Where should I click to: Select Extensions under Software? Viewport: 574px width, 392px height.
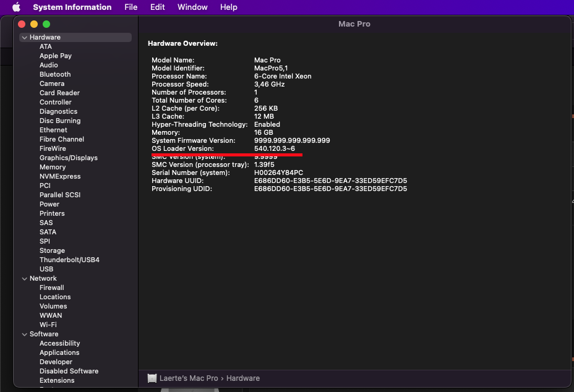[57, 380]
